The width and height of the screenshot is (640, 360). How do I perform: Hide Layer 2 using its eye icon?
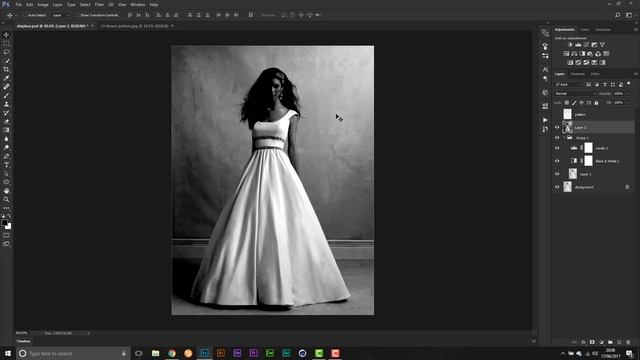(x=557, y=127)
